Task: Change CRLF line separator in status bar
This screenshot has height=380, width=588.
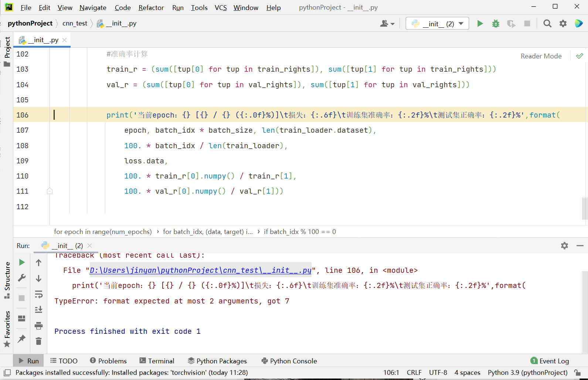Action: (414, 372)
